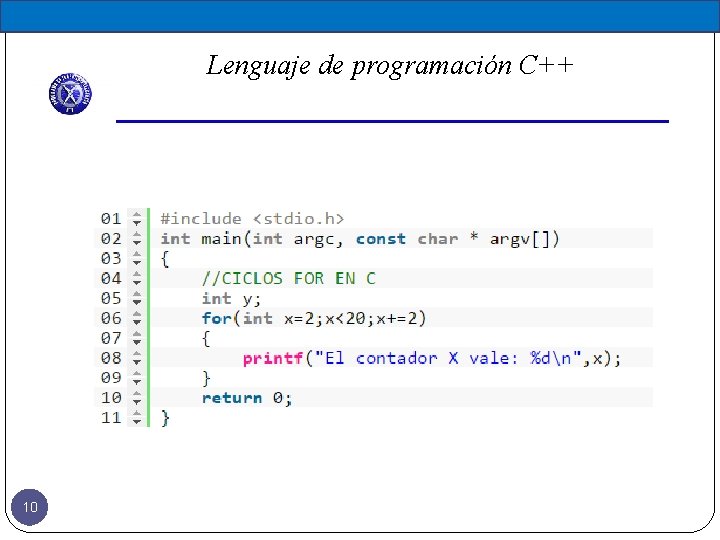This screenshot has width=720, height=540.
Task: Click "main" in the function declaration
Action: click(x=221, y=239)
